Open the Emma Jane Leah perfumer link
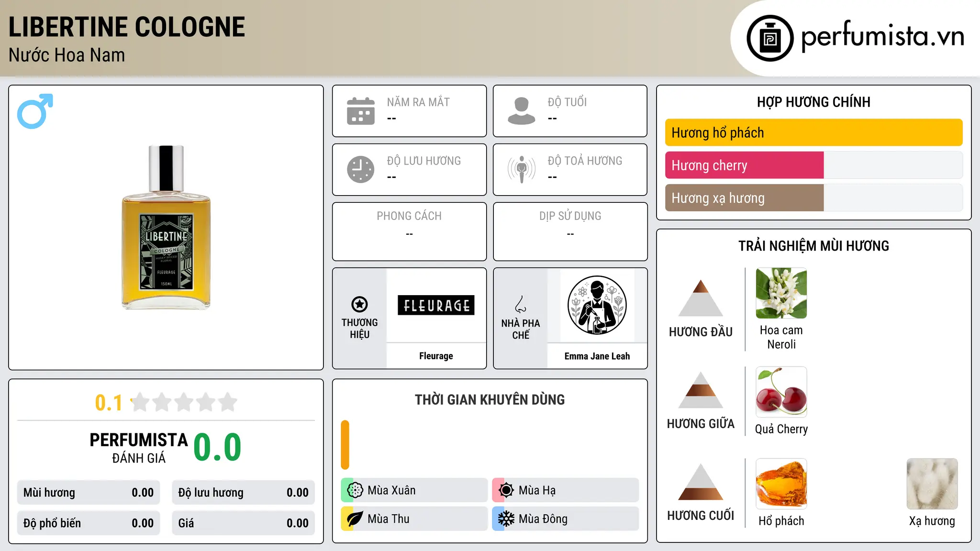The height and width of the screenshot is (551, 980). coord(597,356)
